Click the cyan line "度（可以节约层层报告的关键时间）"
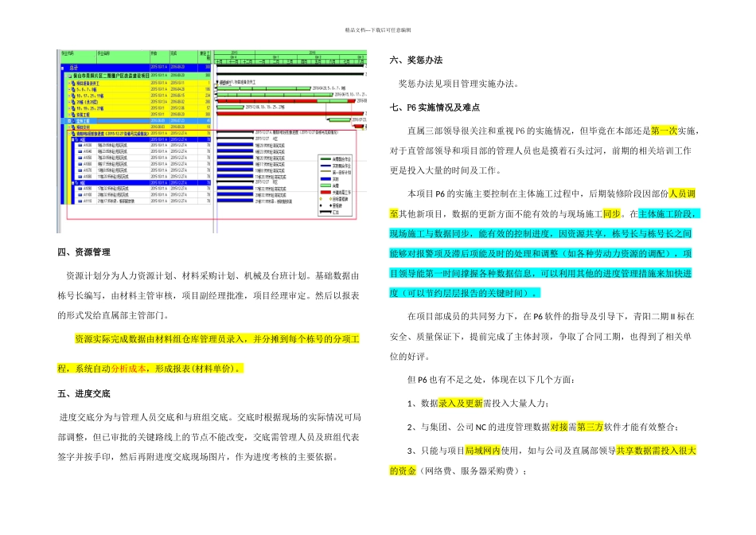 point(465,293)
